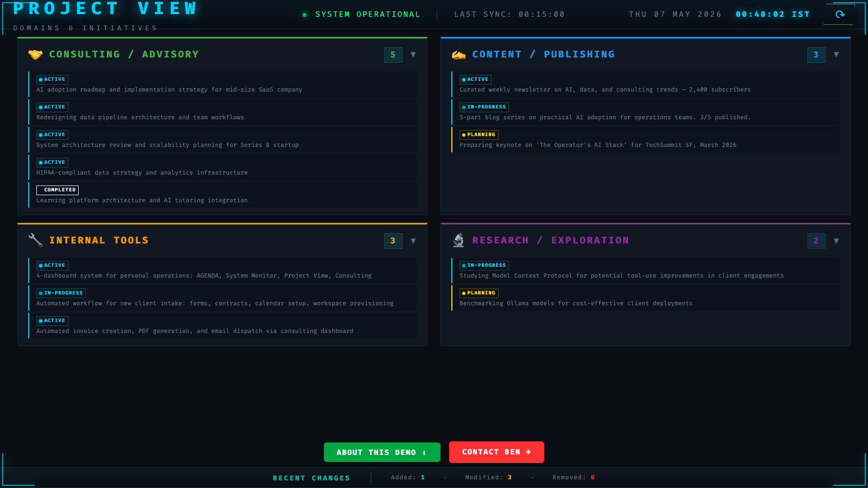Open the 4-dashboard system item
Viewport: 868px width, 488px height.
pos(222,271)
